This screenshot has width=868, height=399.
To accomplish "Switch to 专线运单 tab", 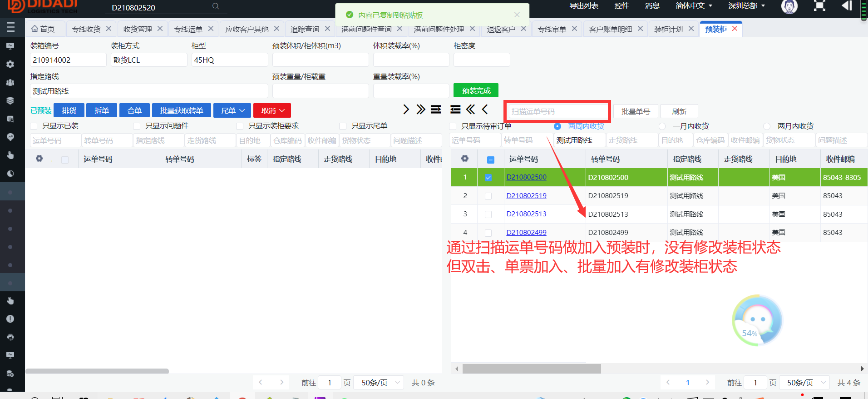I will click(188, 29).
